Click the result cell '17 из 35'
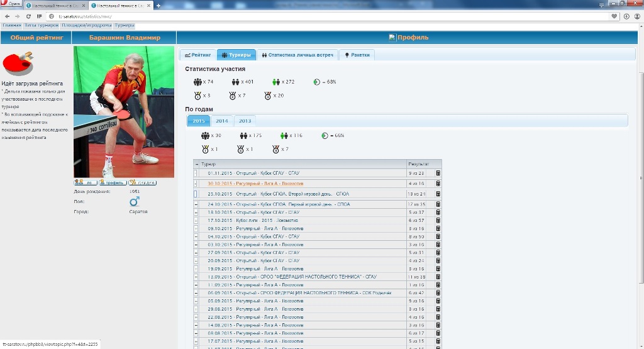The width and height of the screenshot is (644, 349). coord(416,204)
